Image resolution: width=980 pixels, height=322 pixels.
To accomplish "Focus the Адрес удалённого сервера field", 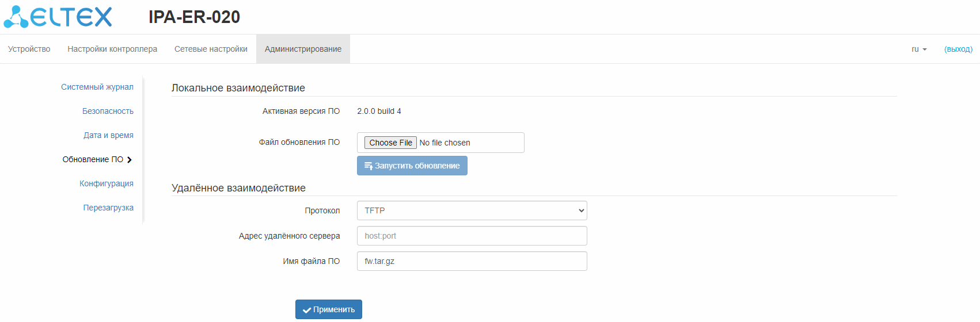I will [472, 236].
